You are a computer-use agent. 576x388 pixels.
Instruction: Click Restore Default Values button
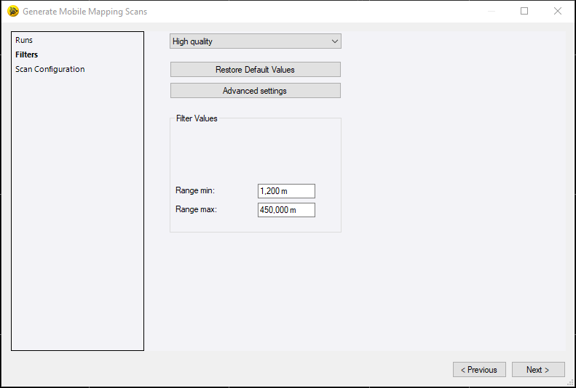point(255,69)
